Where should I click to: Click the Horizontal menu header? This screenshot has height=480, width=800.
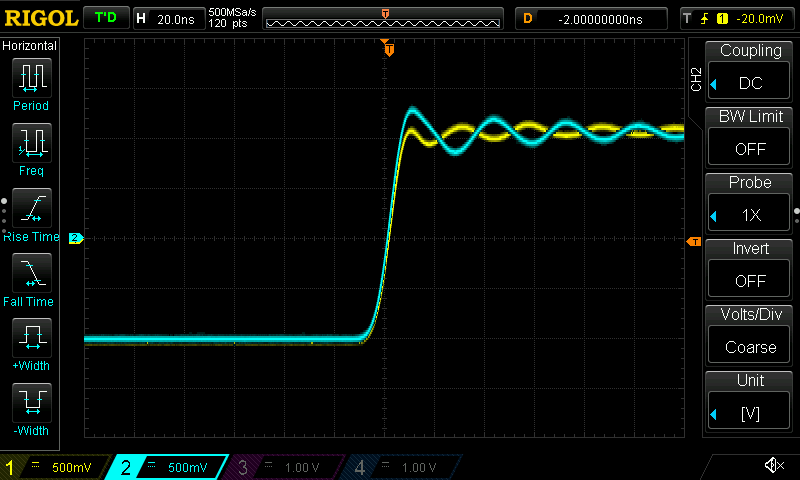pos(30,45)
